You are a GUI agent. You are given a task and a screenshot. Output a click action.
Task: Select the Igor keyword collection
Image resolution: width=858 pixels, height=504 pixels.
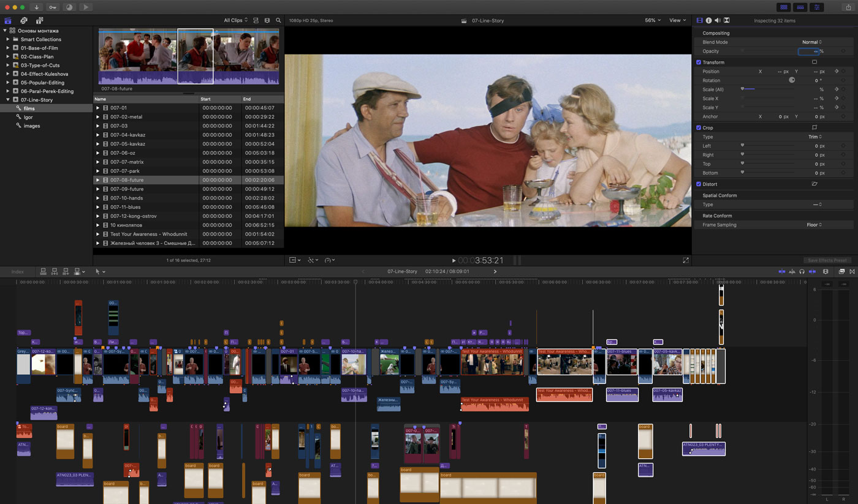(46, 117)
